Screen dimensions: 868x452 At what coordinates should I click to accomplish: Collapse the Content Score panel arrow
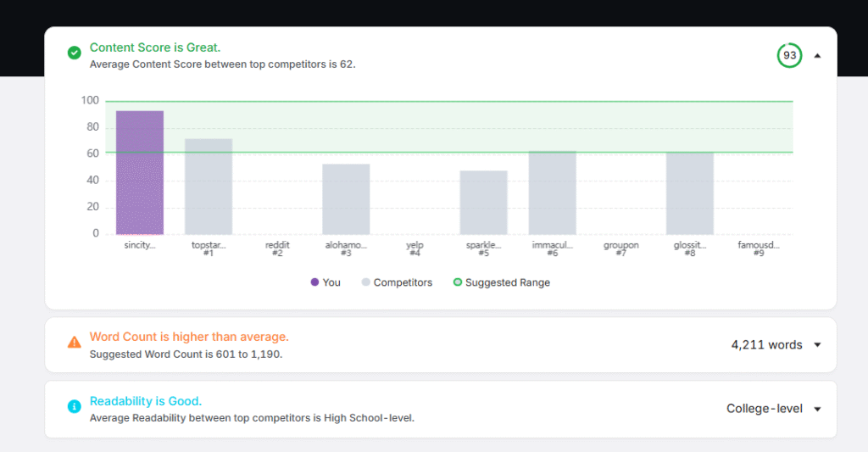pyautogui.click(x=817, y=55)
